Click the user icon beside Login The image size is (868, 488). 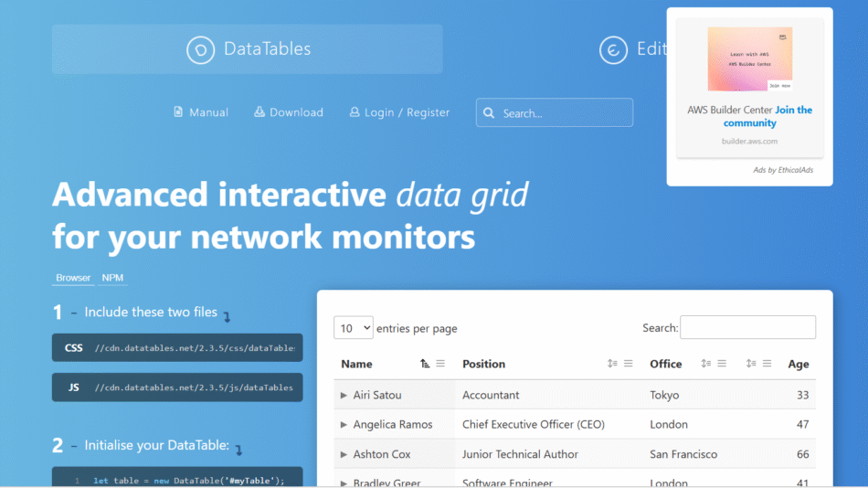pos(355,111)
